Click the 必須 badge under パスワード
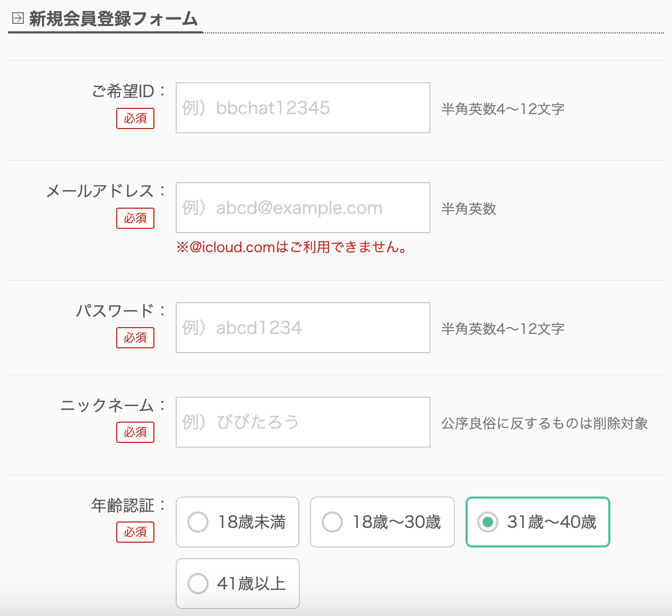 point(135,338)
